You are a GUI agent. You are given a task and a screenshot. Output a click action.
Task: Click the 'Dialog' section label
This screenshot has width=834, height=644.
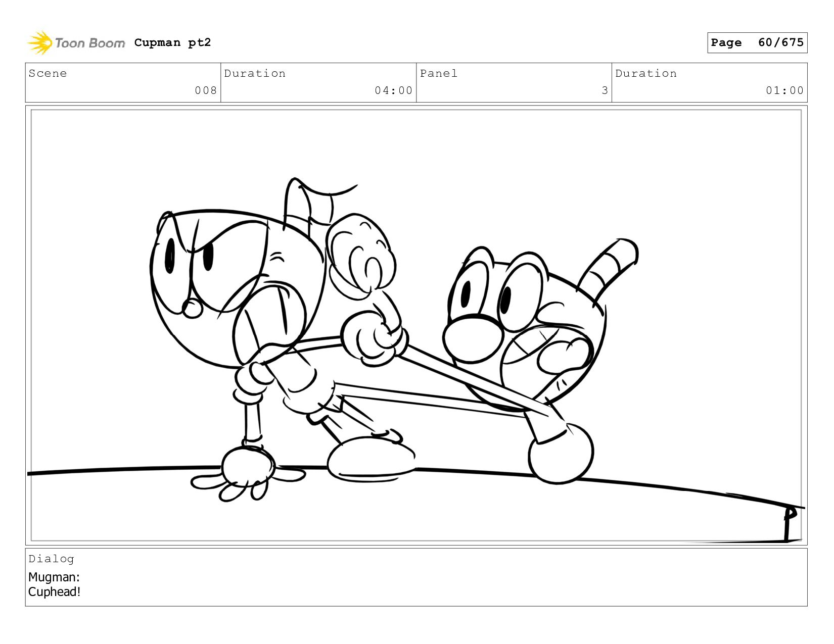point(51,559)
